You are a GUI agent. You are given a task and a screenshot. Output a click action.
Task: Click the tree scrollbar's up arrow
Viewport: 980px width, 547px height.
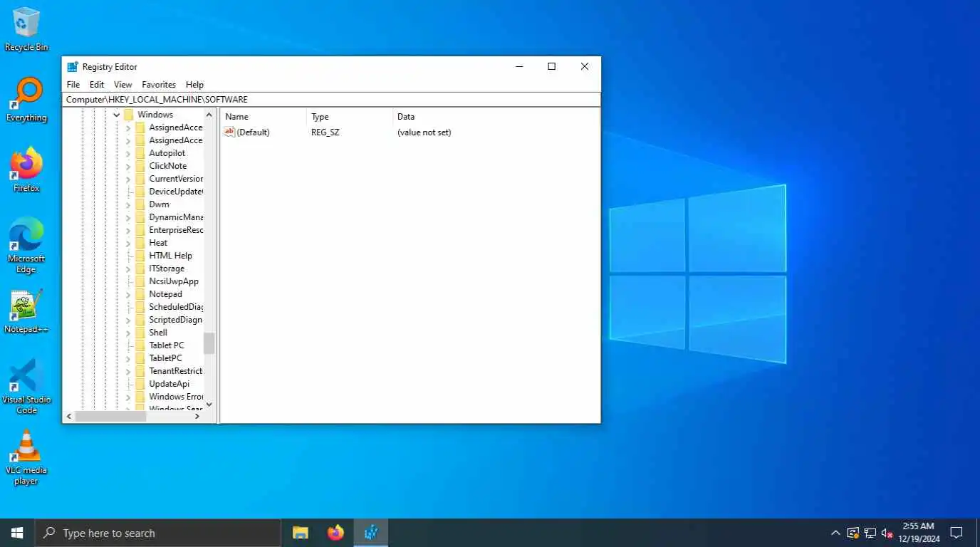(209, 115)
